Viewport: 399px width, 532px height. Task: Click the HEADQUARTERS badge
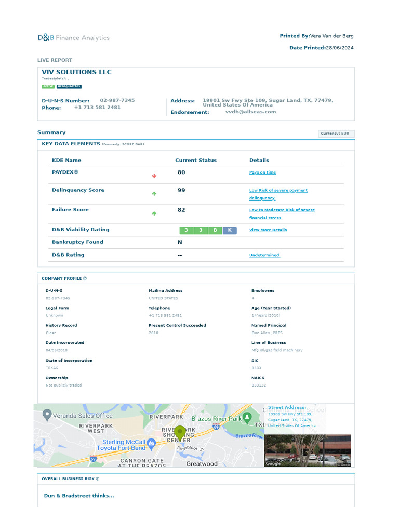pos(69,87)
